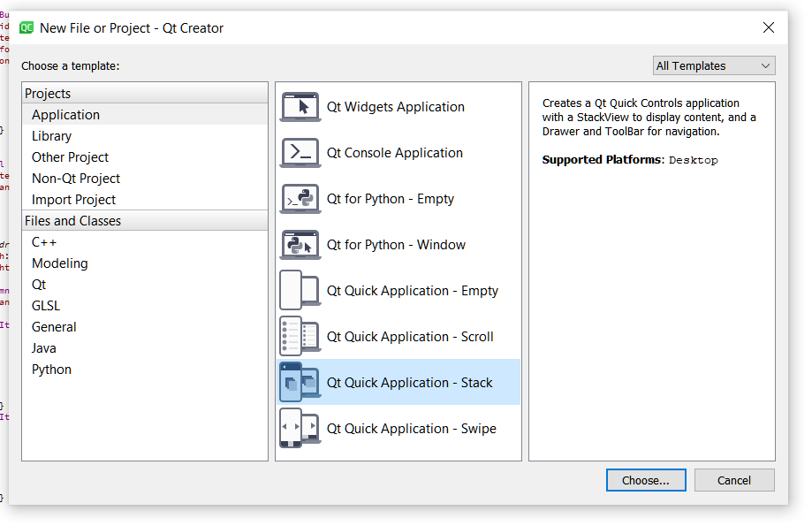This screenshot has height=526, width=812.
Task: Choose Modeling under Files and Classes
Action: [59, 263]
